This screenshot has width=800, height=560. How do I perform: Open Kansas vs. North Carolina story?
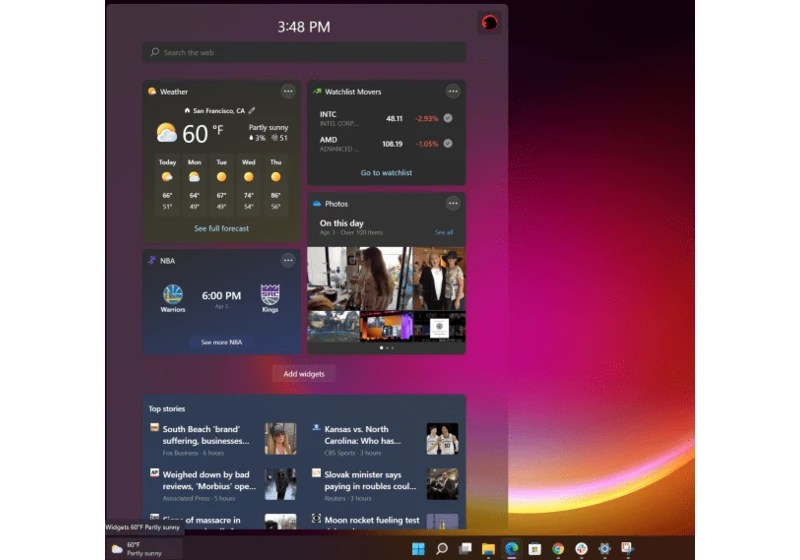tap(363, 435)
